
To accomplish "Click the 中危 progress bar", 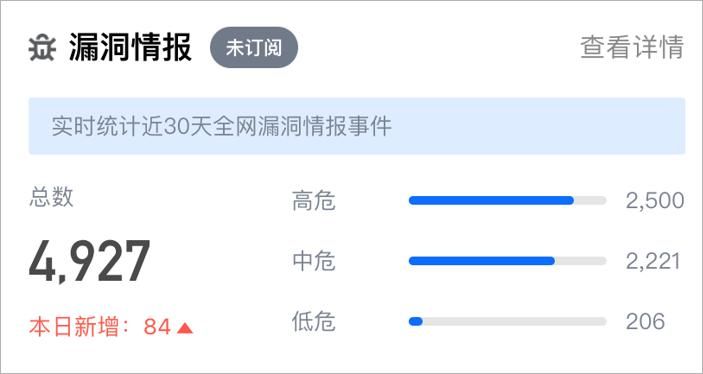I will tap(508, 261).
